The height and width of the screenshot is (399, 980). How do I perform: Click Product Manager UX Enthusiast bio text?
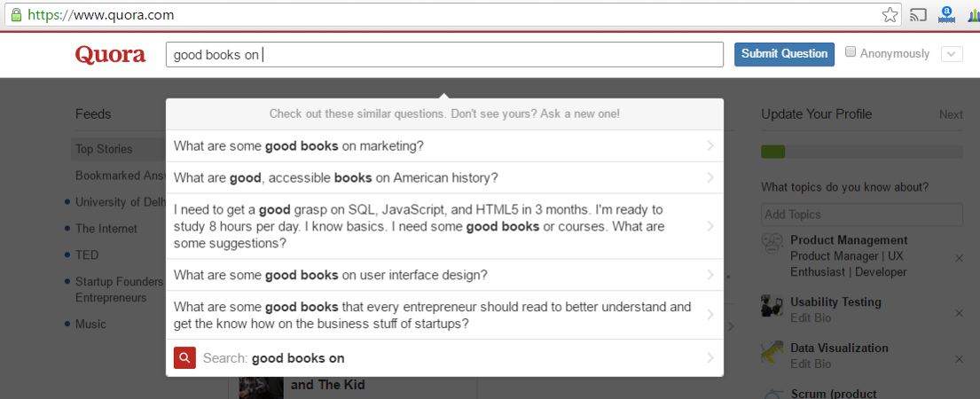pos(848,264)
